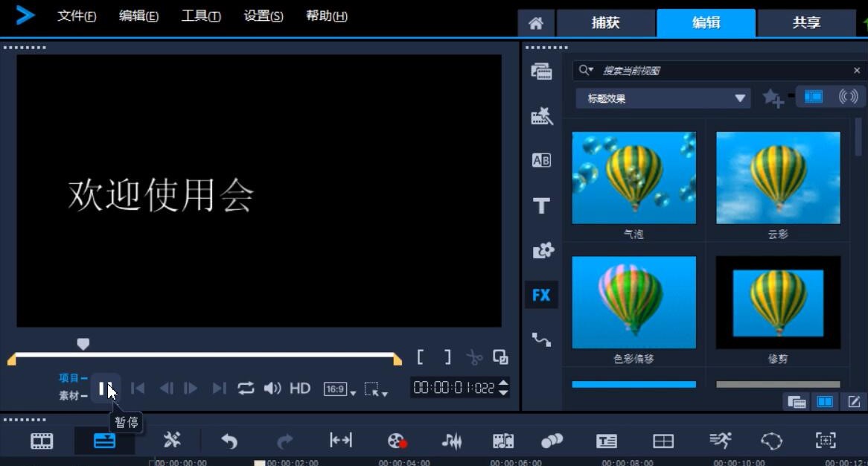Switch to the 捕获 capture tab
Screen dimensions: 868x466
[606, 23]
